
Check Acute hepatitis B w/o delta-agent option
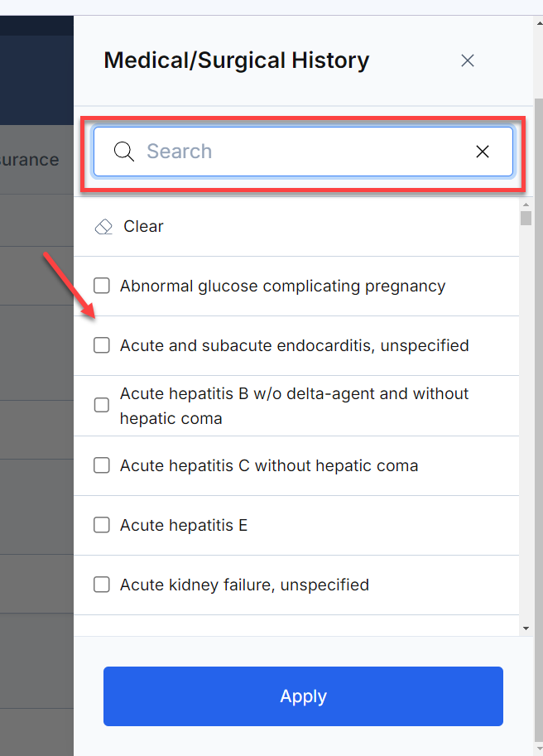point(102,405)
